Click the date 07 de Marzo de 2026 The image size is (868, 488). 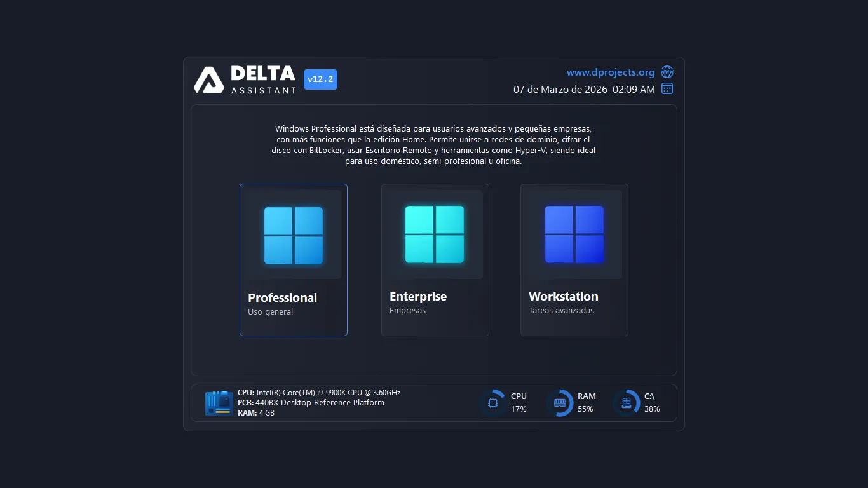click(560, 90)
